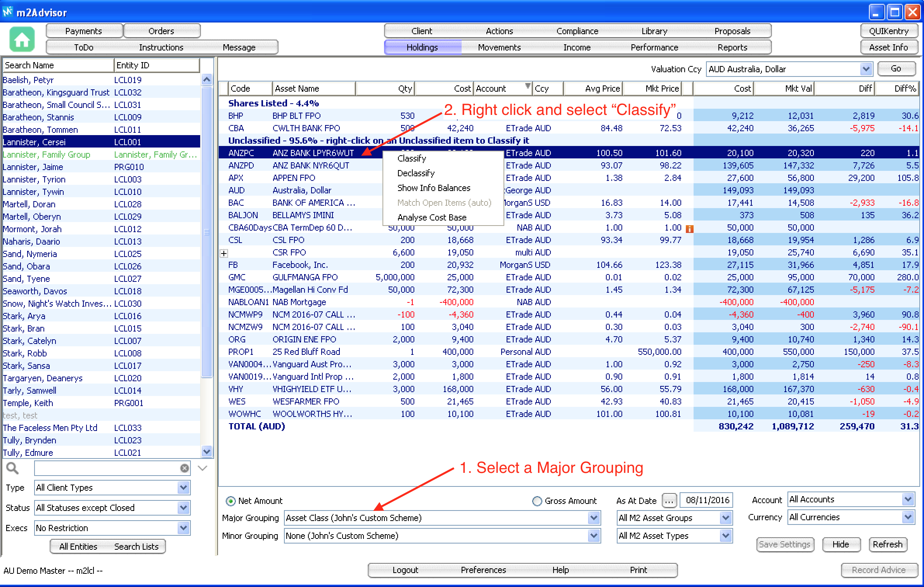Switch to the Performance tab
924x587 pixels.
[654, 47]
